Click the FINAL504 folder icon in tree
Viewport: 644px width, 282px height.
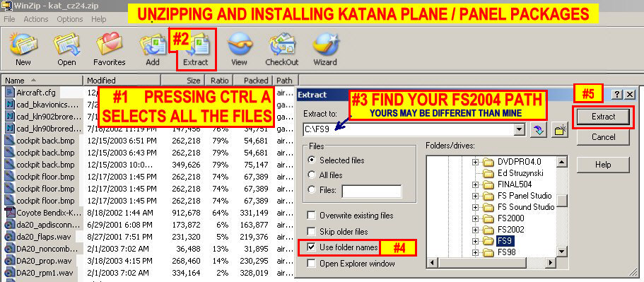pos(488,184)
